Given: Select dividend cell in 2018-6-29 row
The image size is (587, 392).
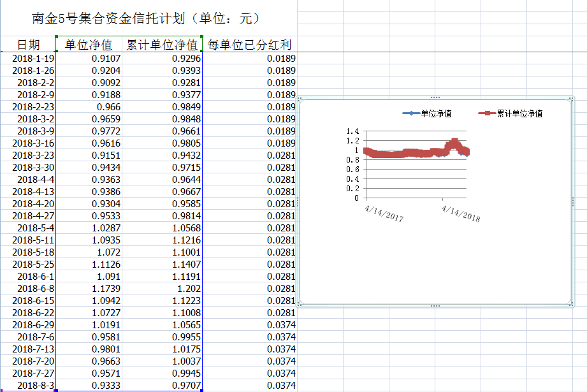Looking at the screenshot, I should (x=250, y=324).
